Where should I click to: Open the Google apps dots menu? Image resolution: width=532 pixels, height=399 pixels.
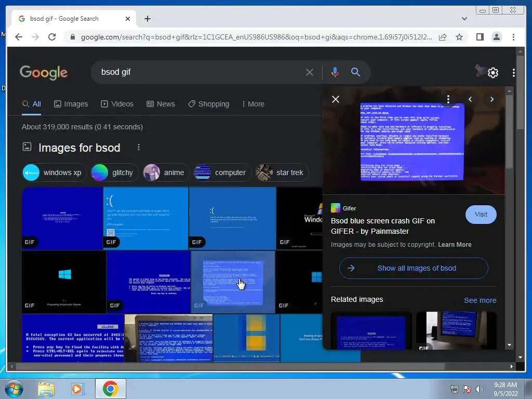pos(513,73)
